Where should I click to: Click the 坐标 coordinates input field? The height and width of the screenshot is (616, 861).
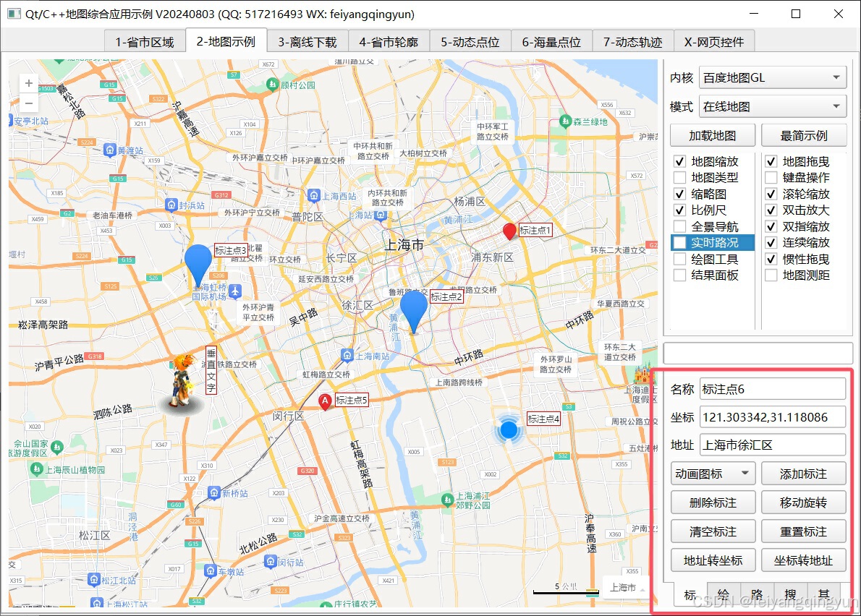tap(772, 416)
